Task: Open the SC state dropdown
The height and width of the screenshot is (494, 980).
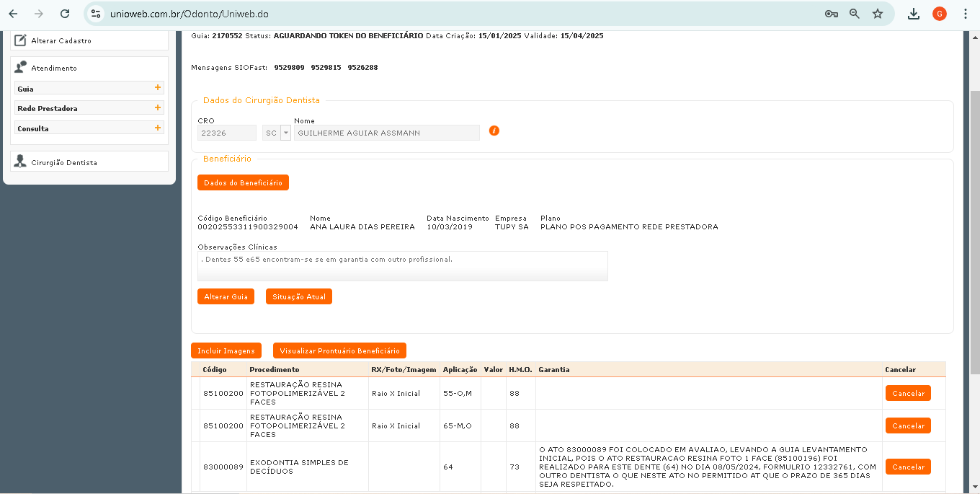Action: click(285, 133)
